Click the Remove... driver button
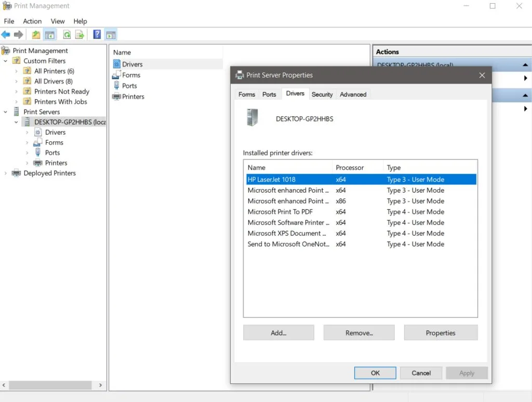This screenshot has height=402, width=532. (x=359, y=333)
